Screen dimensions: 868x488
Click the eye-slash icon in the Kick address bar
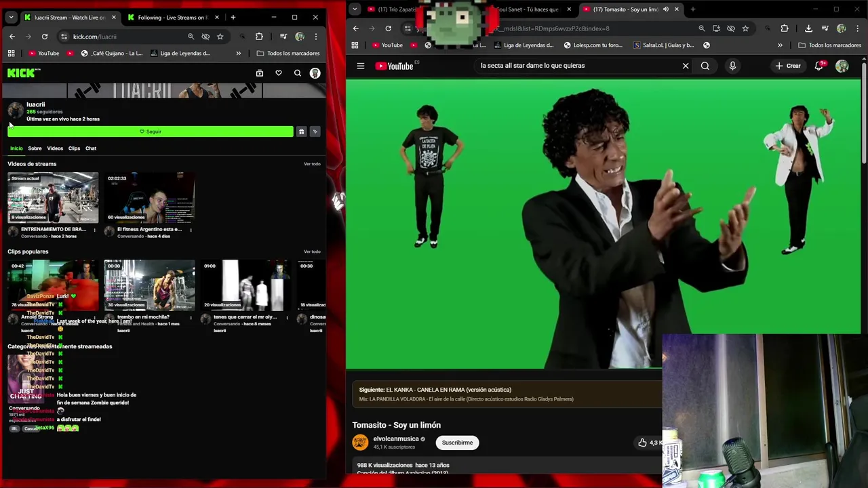pos(205,37)
